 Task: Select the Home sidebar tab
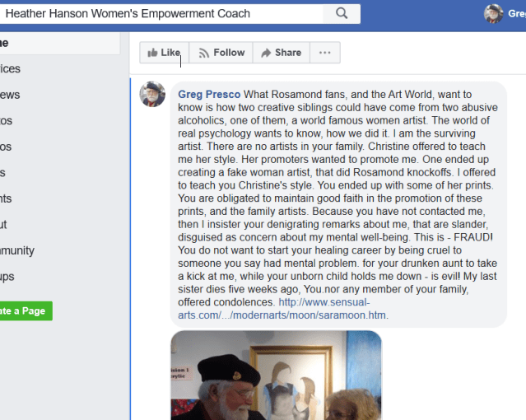[60, 44]
